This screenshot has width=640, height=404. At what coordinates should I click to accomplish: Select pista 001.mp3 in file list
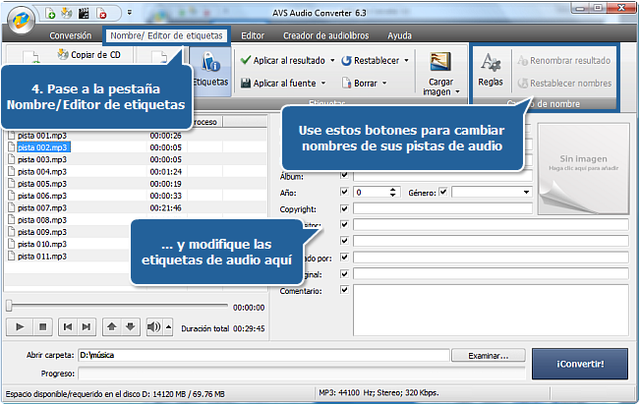pos(42,135)
